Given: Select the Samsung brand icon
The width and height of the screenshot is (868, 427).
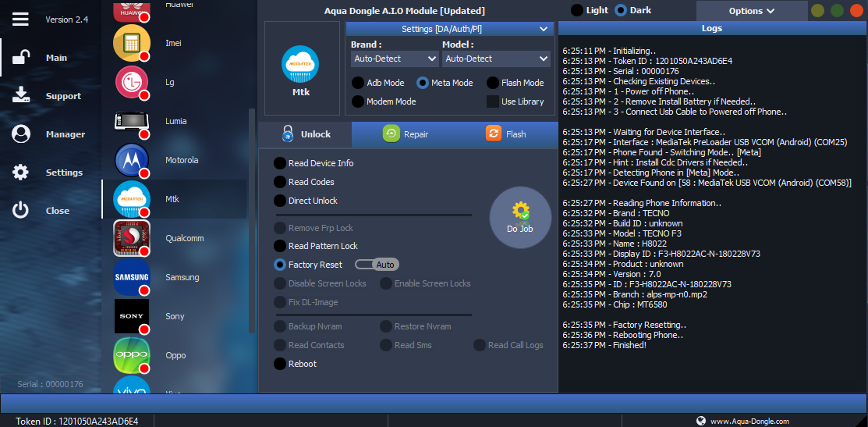Looking at the screenshot, I should tap(131, 277).
